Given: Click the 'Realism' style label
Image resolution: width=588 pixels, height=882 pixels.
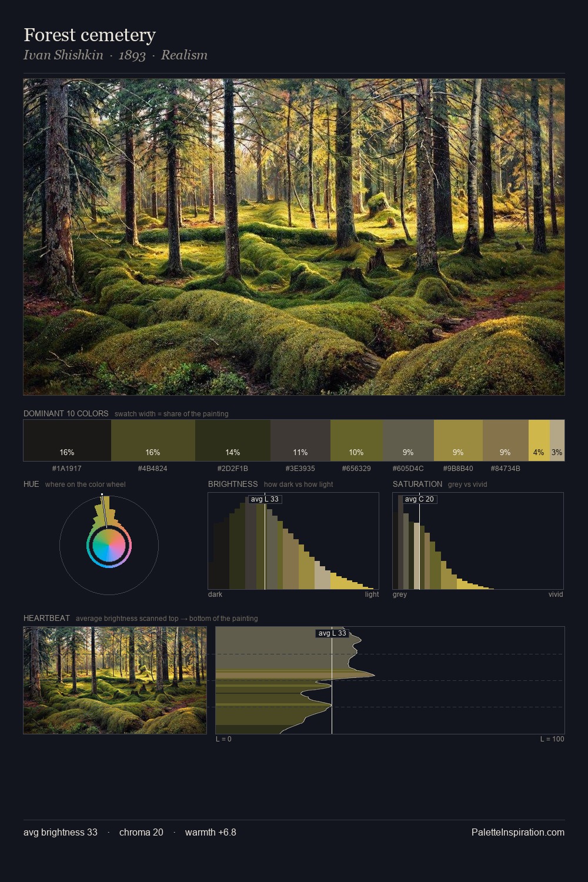Looking at the screenshot, I should [184, 55].
